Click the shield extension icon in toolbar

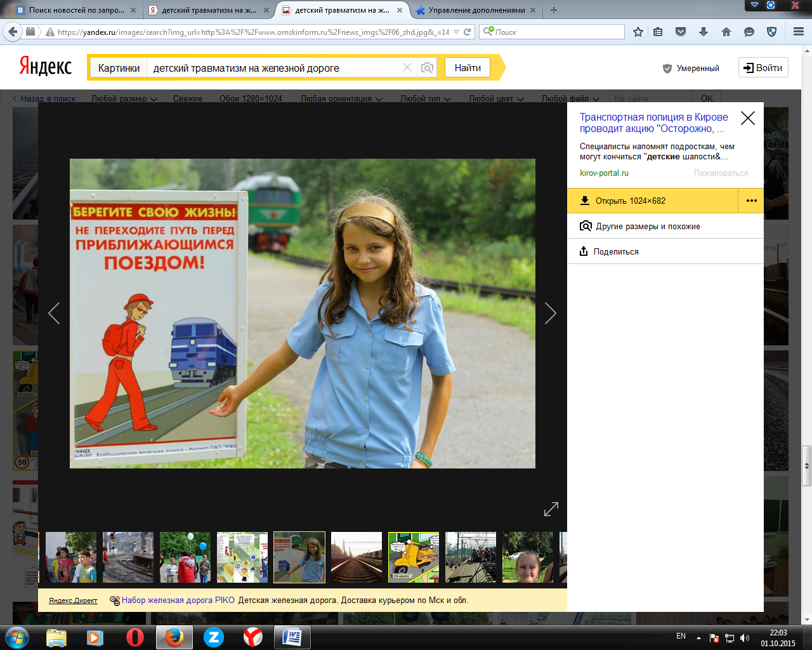pyautogui.click(x=772, y=32)
